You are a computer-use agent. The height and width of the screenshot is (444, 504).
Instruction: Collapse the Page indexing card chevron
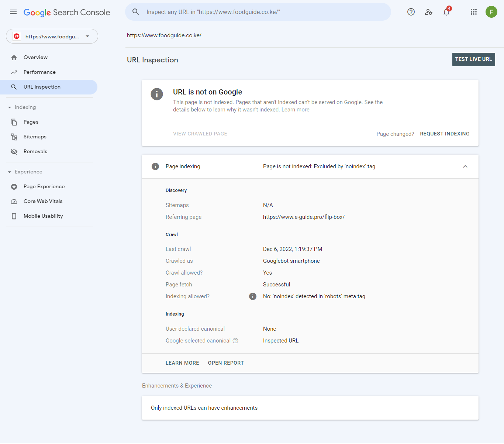click(x=465, y=166)
